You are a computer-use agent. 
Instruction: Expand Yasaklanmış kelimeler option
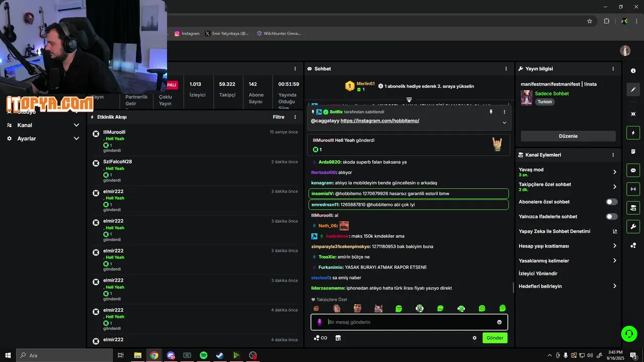614,260
